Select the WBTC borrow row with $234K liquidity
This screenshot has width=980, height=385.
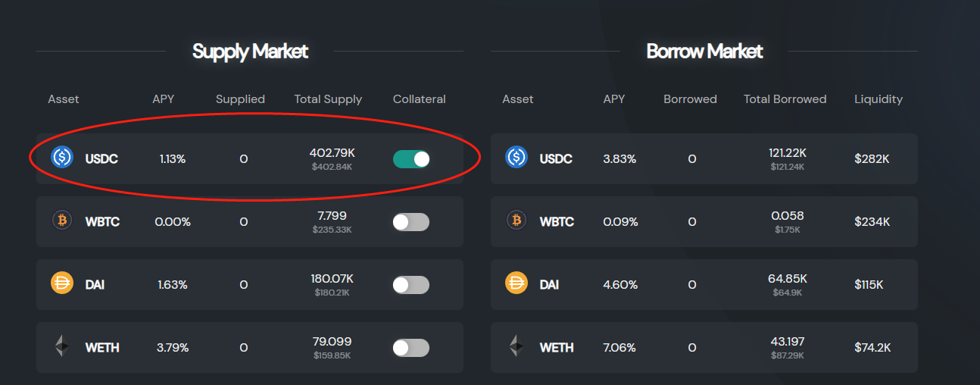(704, 221)
